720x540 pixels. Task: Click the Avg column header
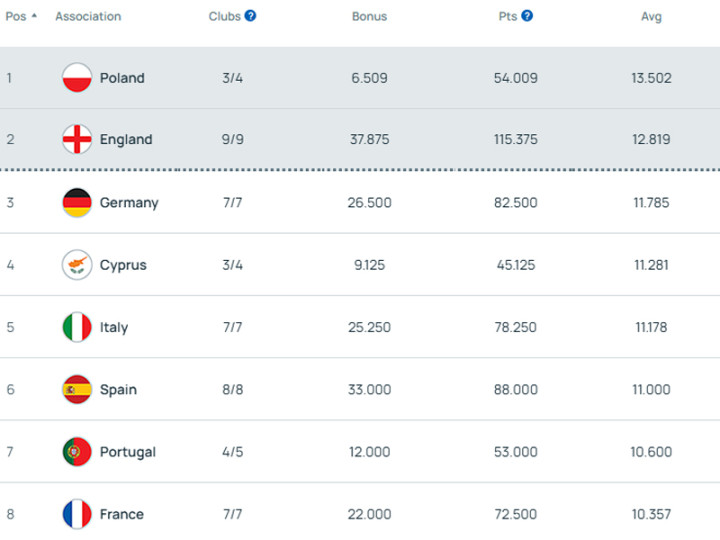651,17
